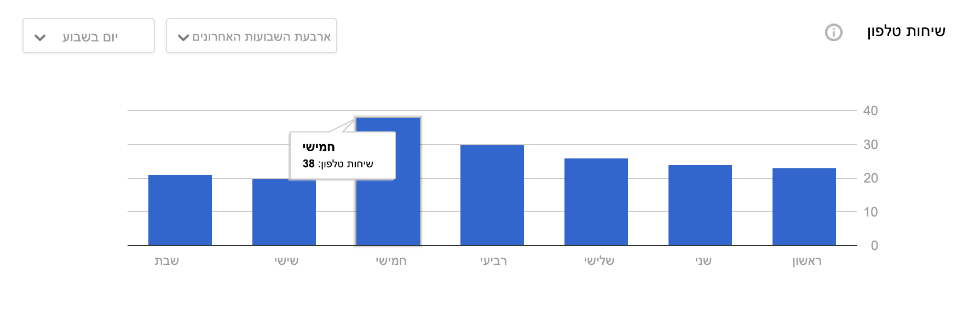
Task: Select the שבת bar in the chart
Action: 180,210
